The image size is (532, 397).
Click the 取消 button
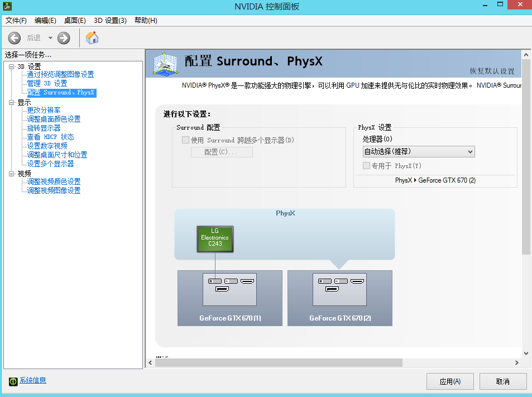pos(503,381)
